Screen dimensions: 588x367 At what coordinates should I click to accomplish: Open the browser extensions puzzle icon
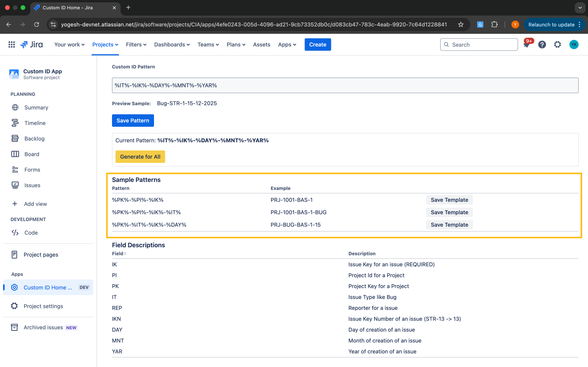click(494, 24)
